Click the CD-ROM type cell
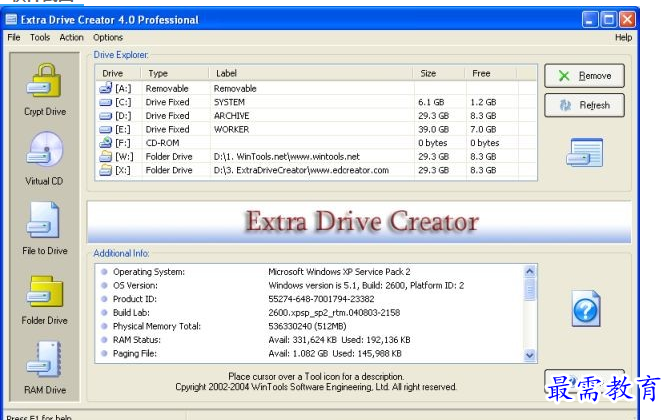This screenshot has height=420, width=669. tap(162, 143)
